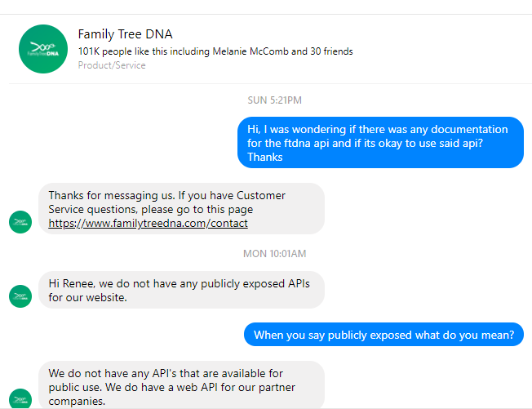This screenshot has width=532, height=409.
Task: Select the 'When you say publicly exposed' blue bubble
Action: click(383, 335)
